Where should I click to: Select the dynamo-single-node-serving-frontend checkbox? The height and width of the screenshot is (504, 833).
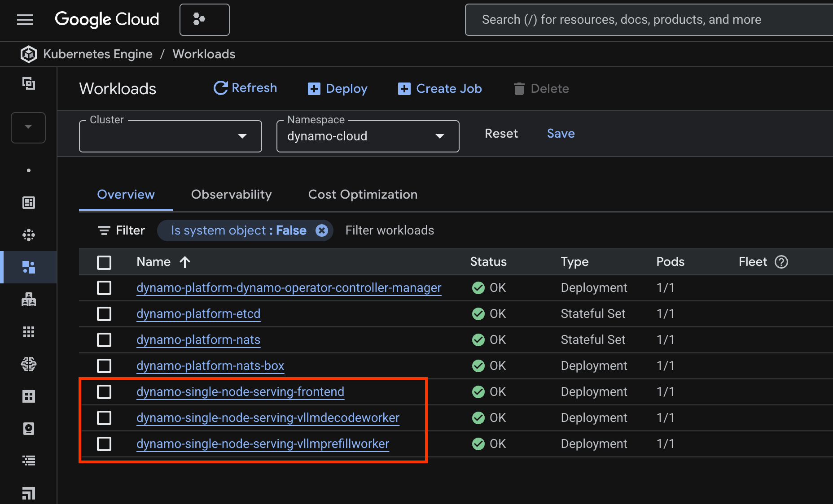click(x=104, y=392)
